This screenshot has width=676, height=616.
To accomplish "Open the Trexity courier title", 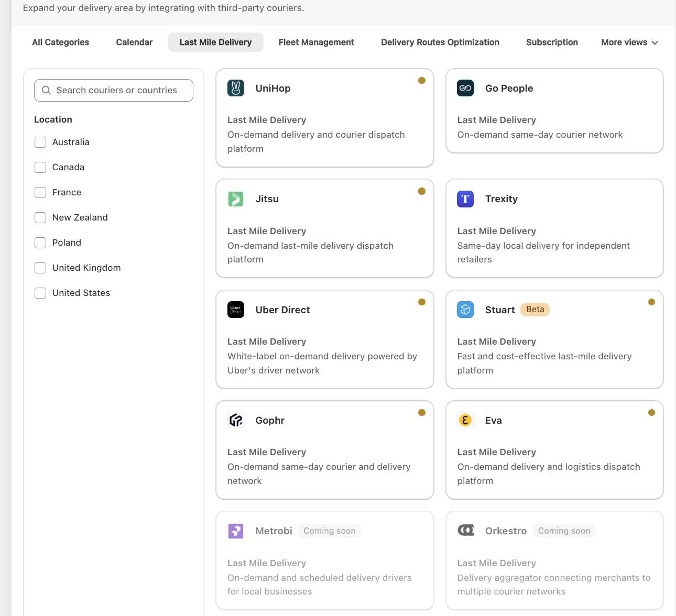I will click(x=501, y=199).
